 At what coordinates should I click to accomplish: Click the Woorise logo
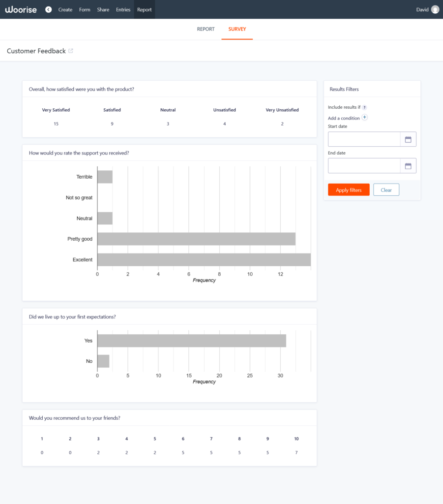20,9
